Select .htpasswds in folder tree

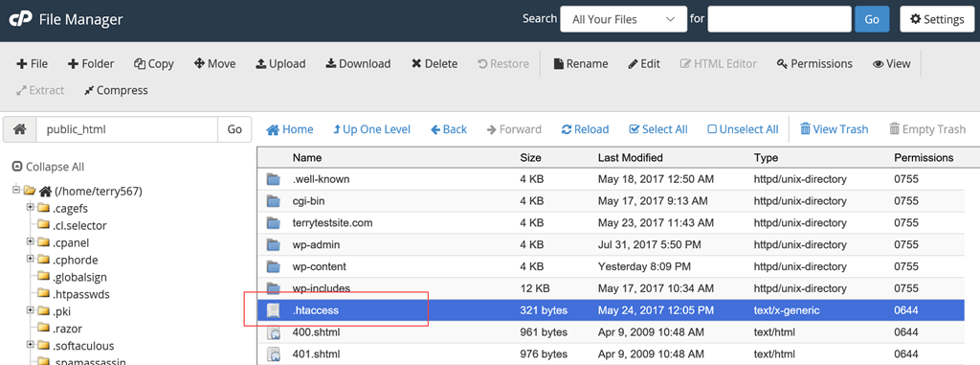coord(81,294)
